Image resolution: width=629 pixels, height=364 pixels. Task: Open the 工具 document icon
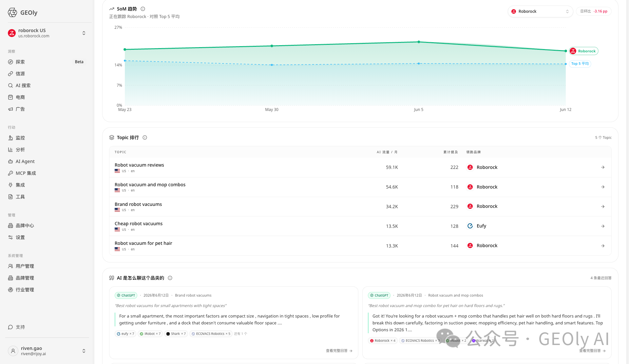[10, 197]
